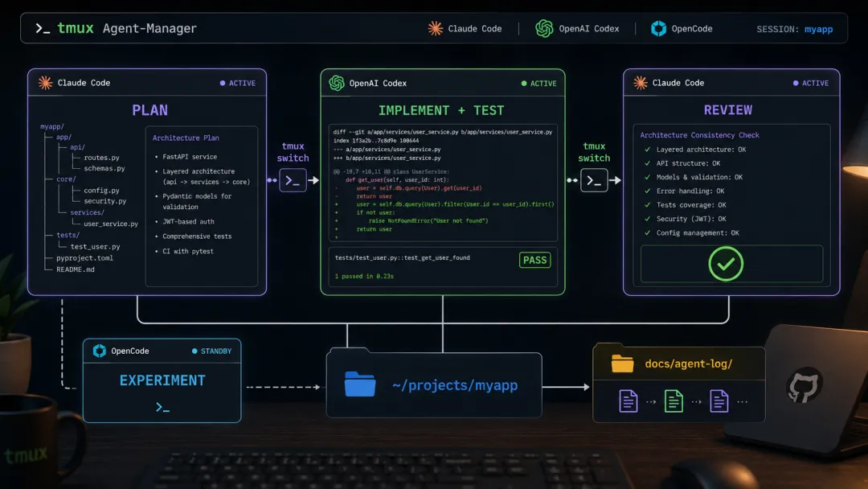The image size is (868, 489).
Task: Click the OpenAI Codex logo in header
Action: click(x=544, y=28)
